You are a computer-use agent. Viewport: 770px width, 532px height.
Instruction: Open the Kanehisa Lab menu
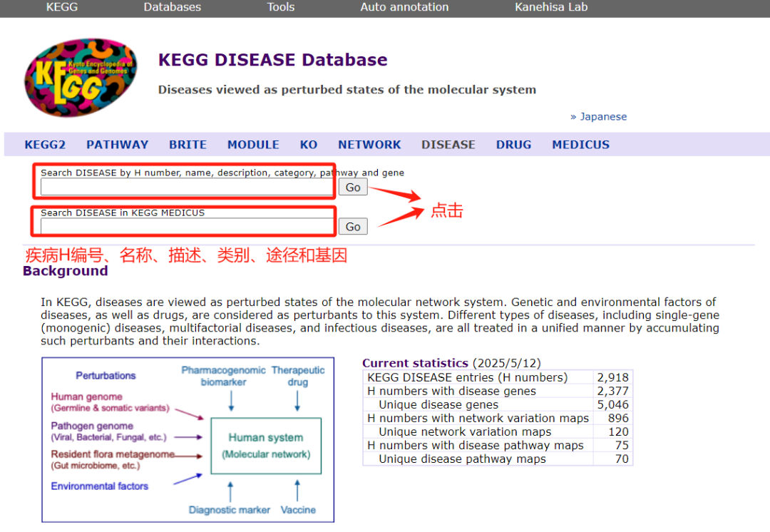(551, 7)
